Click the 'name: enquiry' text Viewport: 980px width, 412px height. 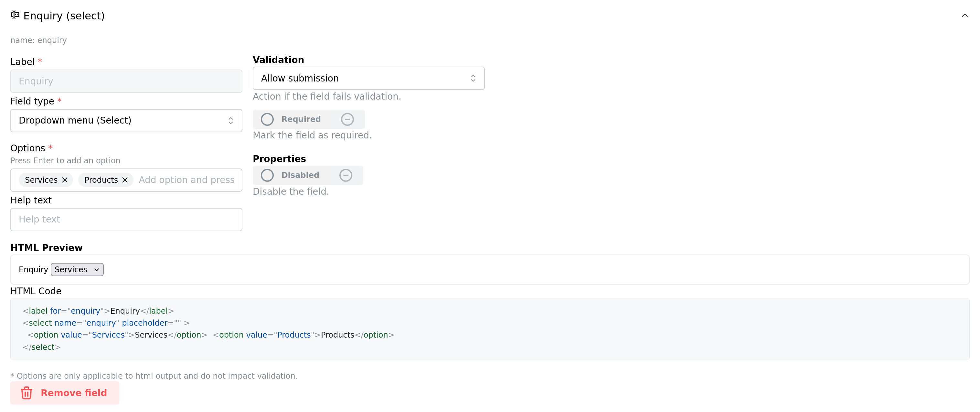point(38,40)
